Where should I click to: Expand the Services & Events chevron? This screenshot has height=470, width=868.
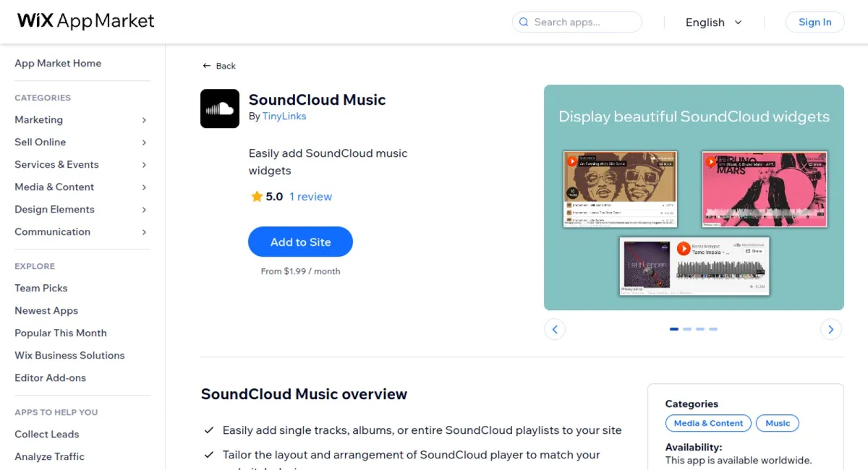pyautogui.click(x=144, y=165)
